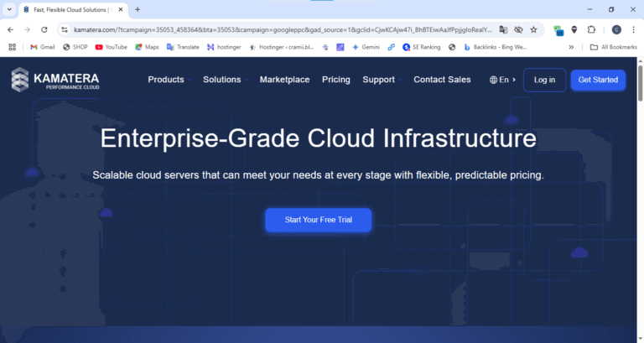Open the SE Ranking bookmark
Screen dimensions: 644x343
422,47
